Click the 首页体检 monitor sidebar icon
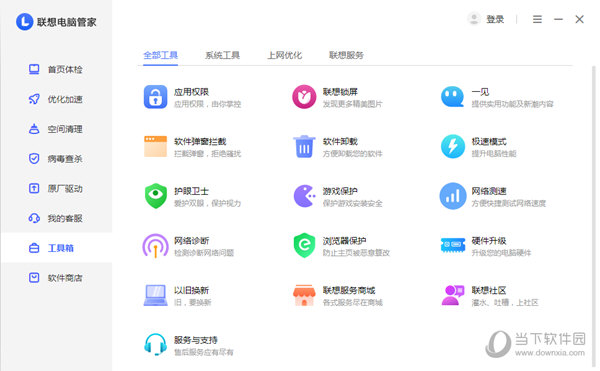600x371 pixels. pos(34,69)
